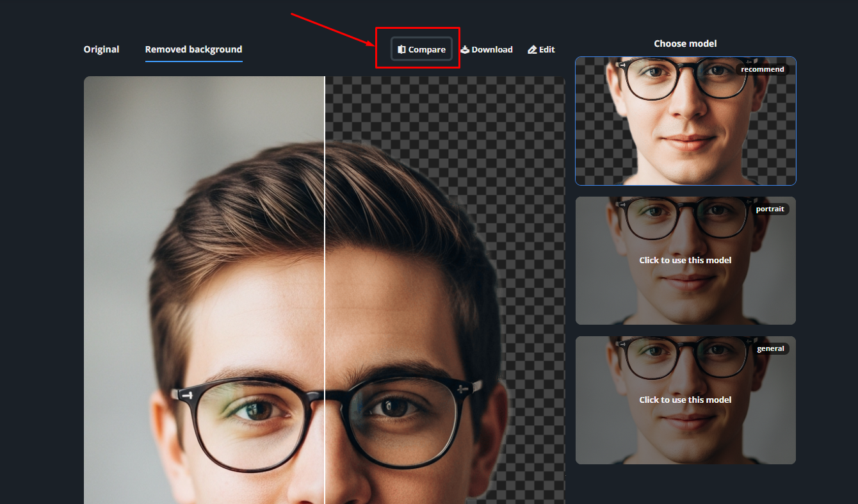Click "Click to use this model" on general
This screenshot has height=504, width=858.
coord(685,400)
